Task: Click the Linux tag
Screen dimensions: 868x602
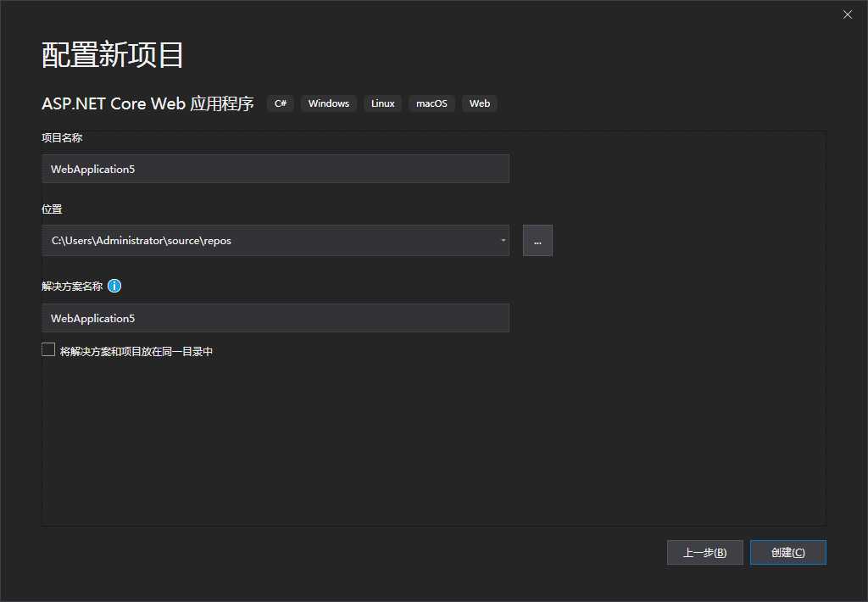Action: pyautogui.click(x=382, y=103)
